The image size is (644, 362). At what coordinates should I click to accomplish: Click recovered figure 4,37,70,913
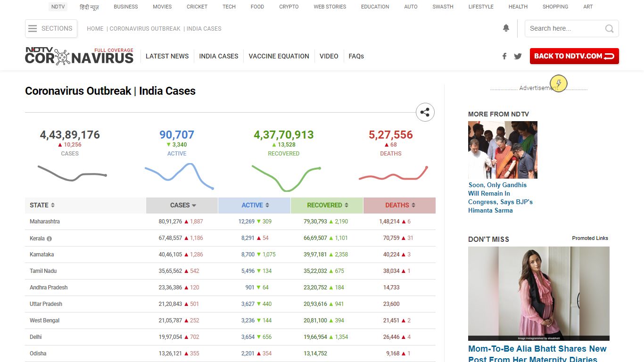coord(284,135)
